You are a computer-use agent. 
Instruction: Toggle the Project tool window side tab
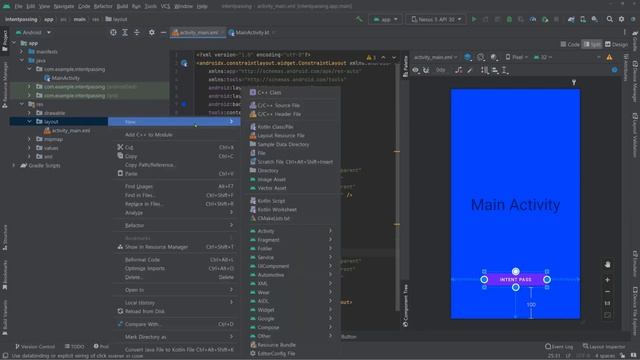(x=5, y=40)
